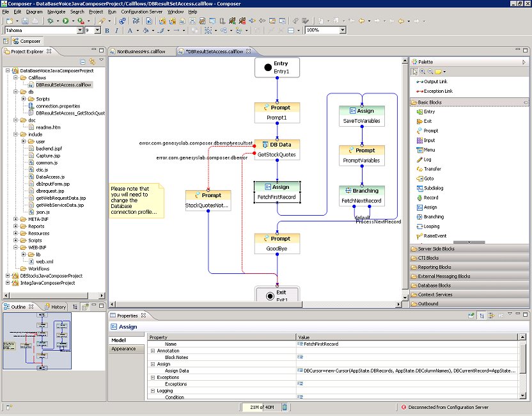The height and width of the screenshot is (416, 532).
Task: Expand the META-INF folder
Action: coord(15,219)
